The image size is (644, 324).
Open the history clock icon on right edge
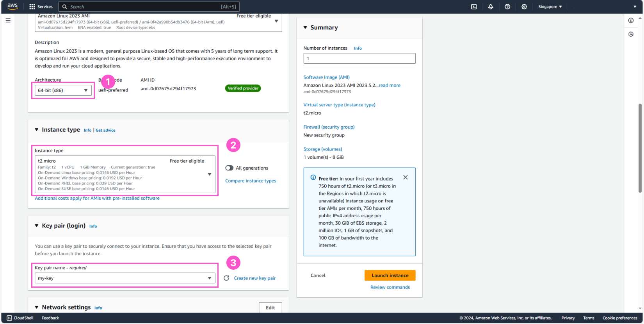[x=631, y=34]
